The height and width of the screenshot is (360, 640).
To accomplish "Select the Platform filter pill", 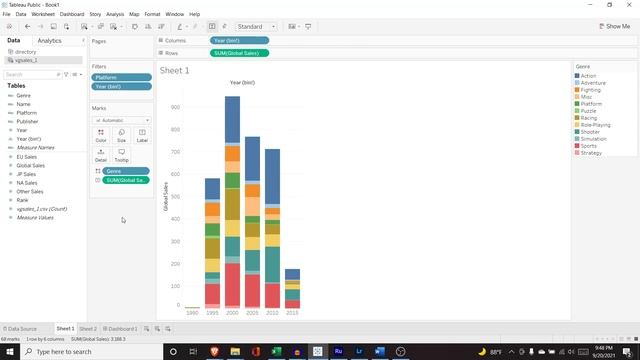I will [x=122, y=78].
